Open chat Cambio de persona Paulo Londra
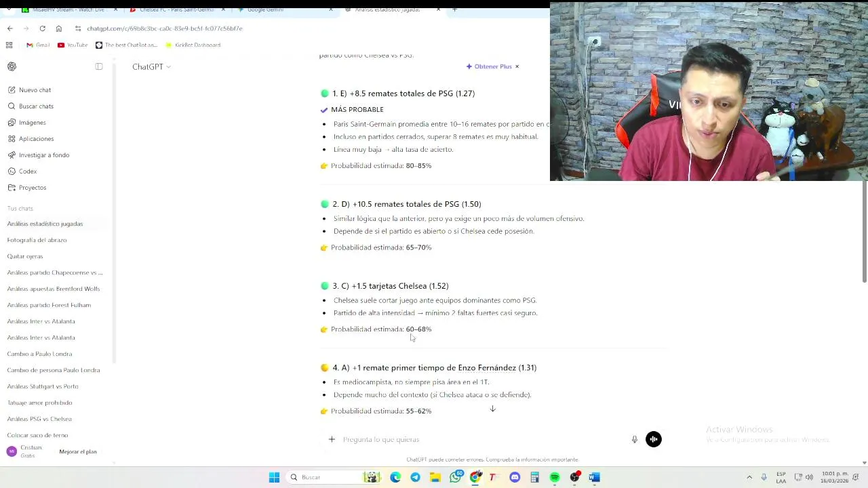868x488 pixels. (x=54, y=370)
